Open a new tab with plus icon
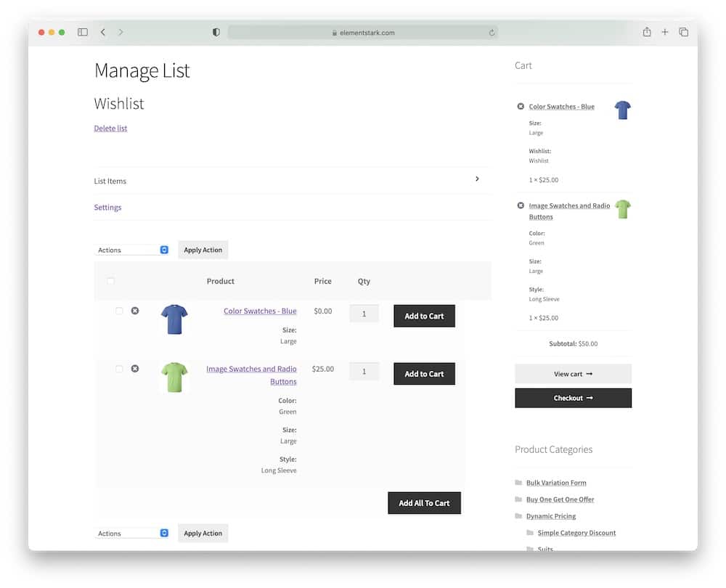 click(x=665, y=32)
